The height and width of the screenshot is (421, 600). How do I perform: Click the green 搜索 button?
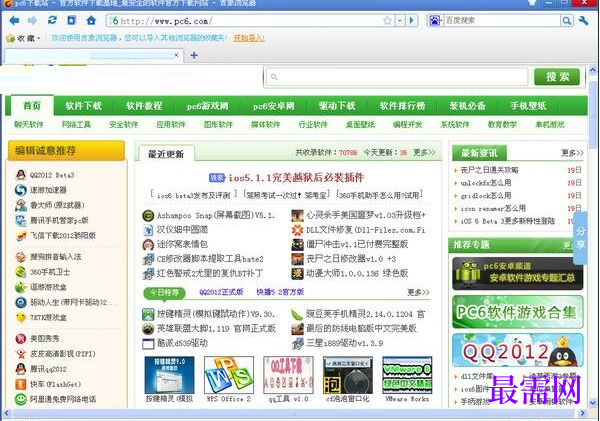pos(557,77)
